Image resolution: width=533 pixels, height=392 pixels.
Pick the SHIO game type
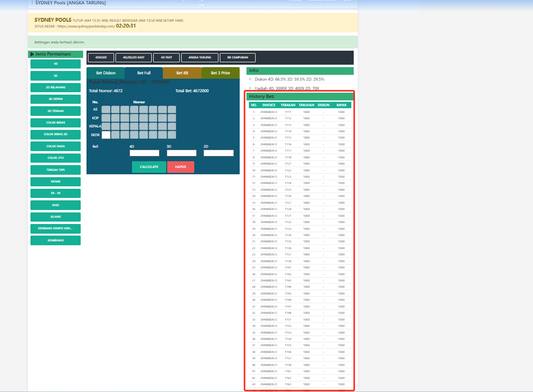tap(56, 205)
